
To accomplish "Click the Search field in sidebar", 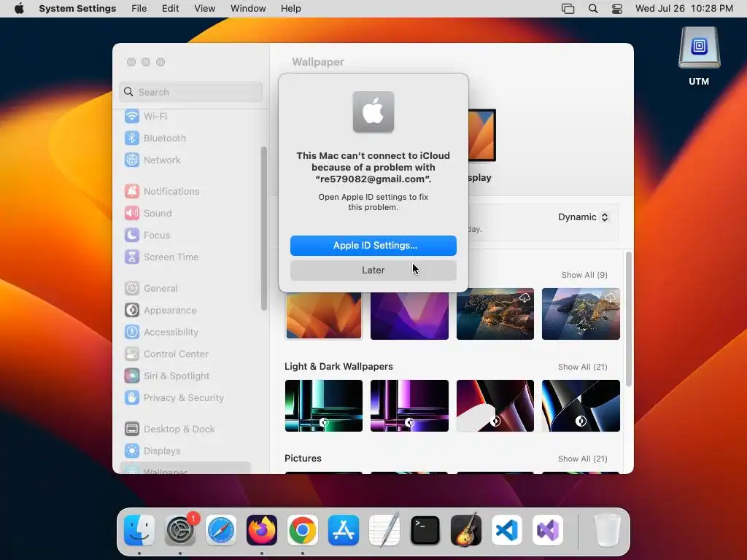I will pyautogui.click(x=190, y=92).
